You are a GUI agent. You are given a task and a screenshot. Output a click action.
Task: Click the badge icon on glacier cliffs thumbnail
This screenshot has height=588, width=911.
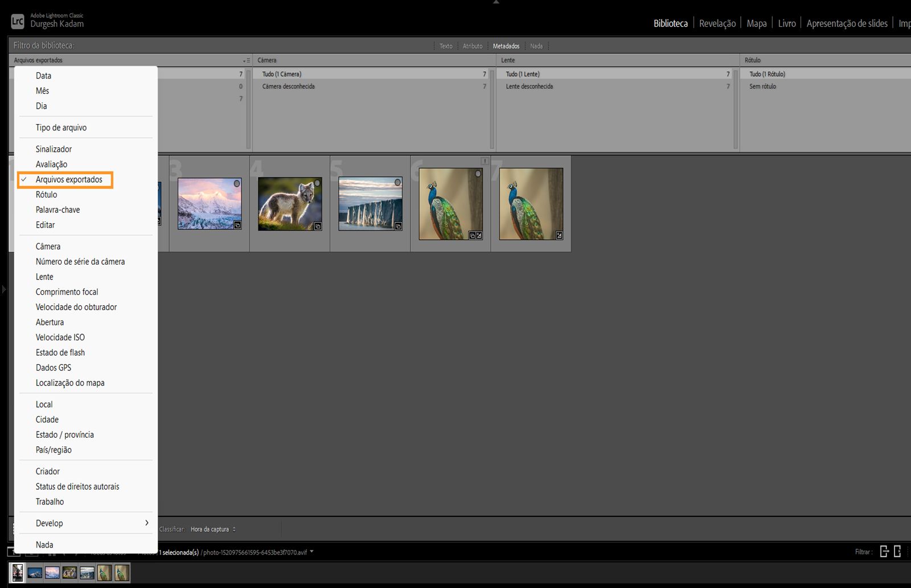click(398, 226)
